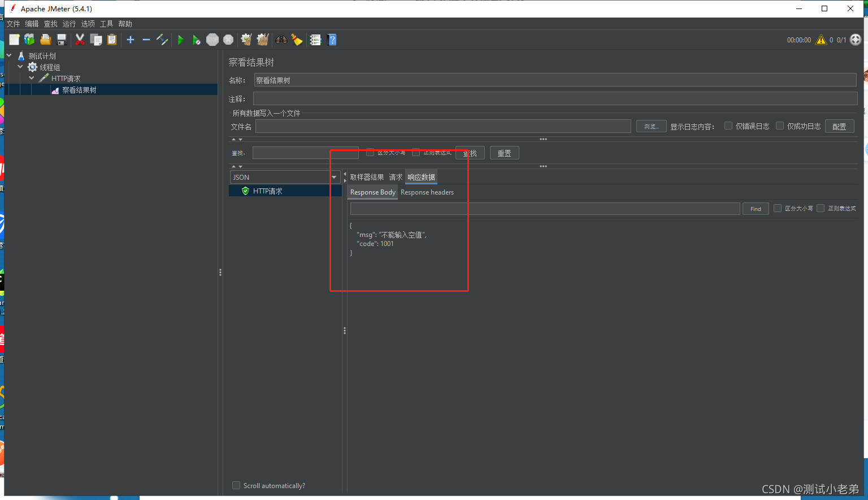Switch to the Response headers tab
The height and width of the screenshot is (500, 868).
coord(427,192)
